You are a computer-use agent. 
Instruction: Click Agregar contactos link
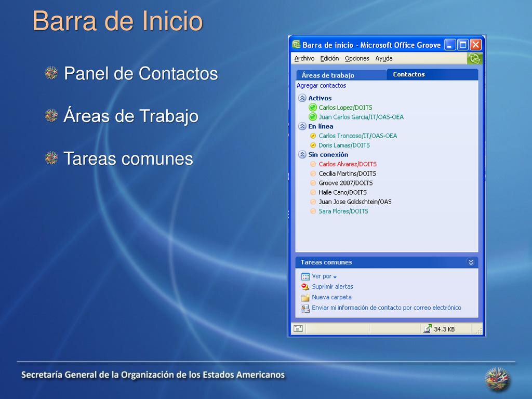click(321, 86)
